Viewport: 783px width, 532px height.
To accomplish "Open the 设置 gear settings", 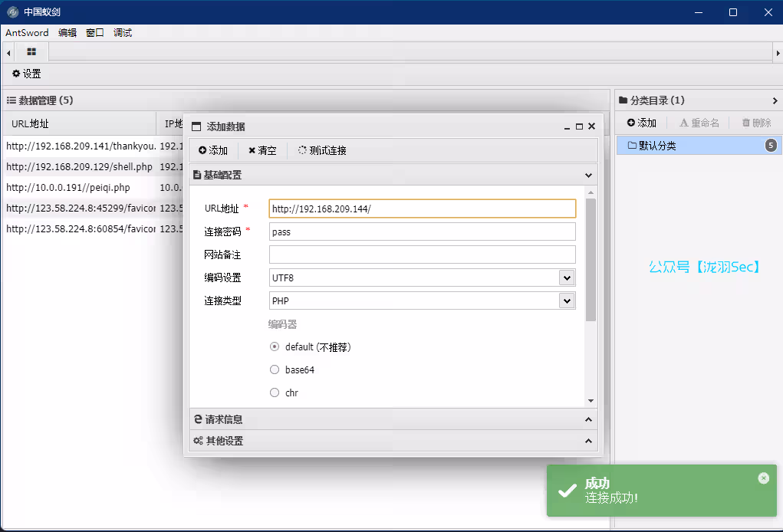I will click(x=26, y=74).
